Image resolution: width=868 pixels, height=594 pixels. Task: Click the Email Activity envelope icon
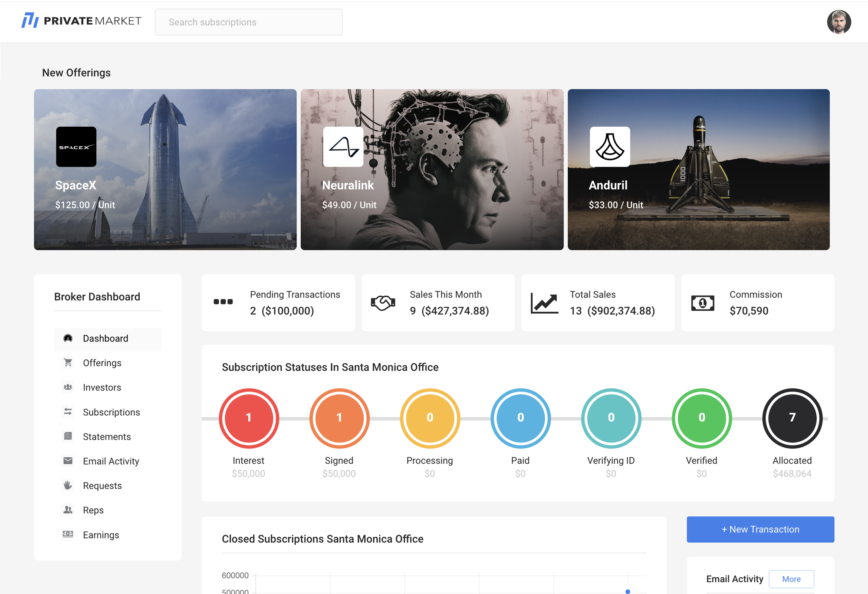(x=68, y=461)
